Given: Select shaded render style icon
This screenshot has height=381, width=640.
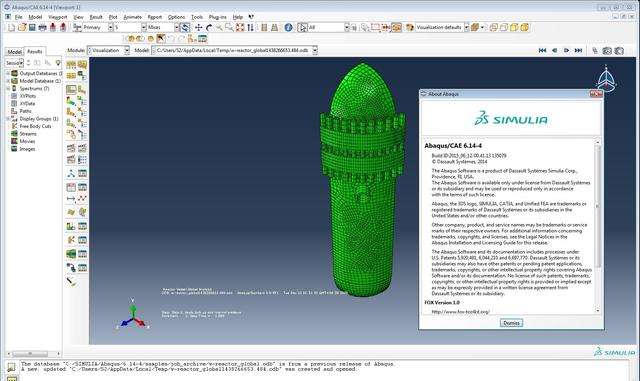Looking at the screenshot, I should click(524, 27).
